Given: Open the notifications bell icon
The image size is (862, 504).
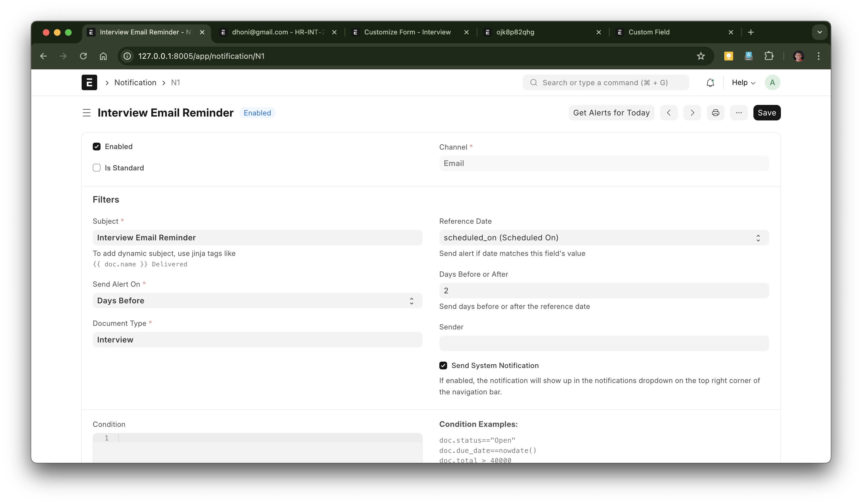Looking at the screenshot, I should 710,82.
